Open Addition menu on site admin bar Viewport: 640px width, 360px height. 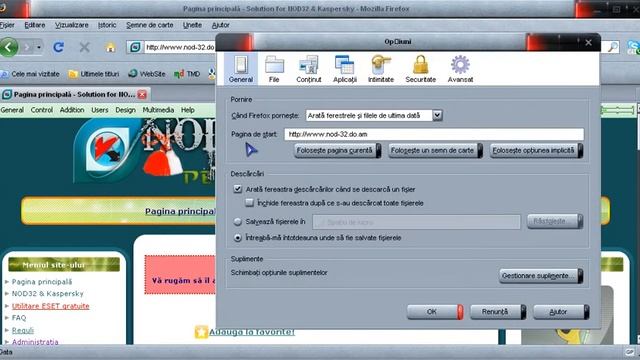point(72,110)
